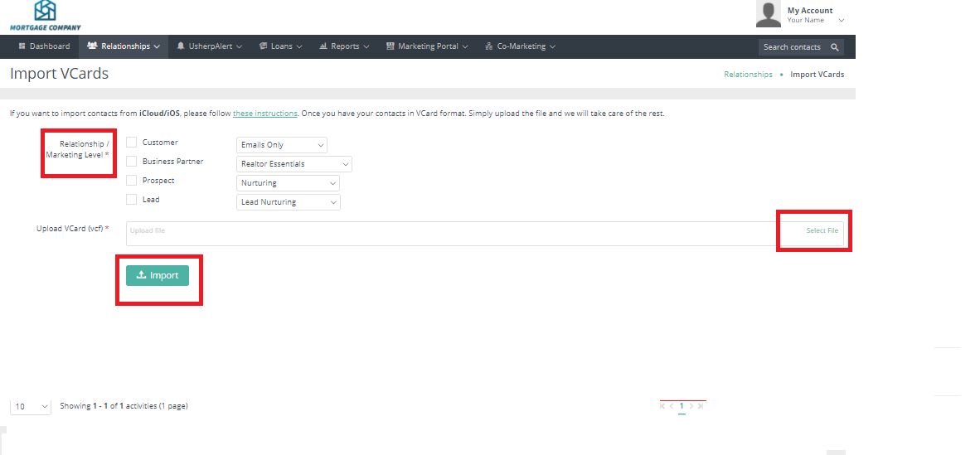Open Dashboard from navigation bar
The width and height of the screenshot is (980, 455).
click(x=44, y=46)
